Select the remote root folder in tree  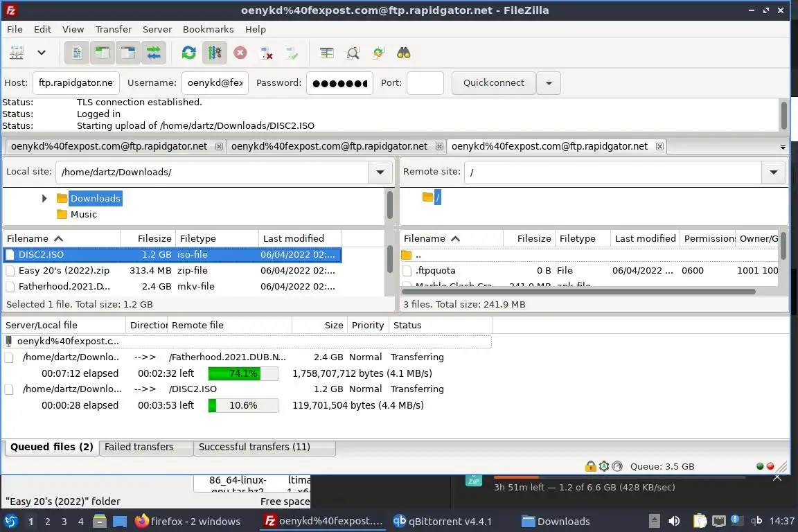click(437, 197)
